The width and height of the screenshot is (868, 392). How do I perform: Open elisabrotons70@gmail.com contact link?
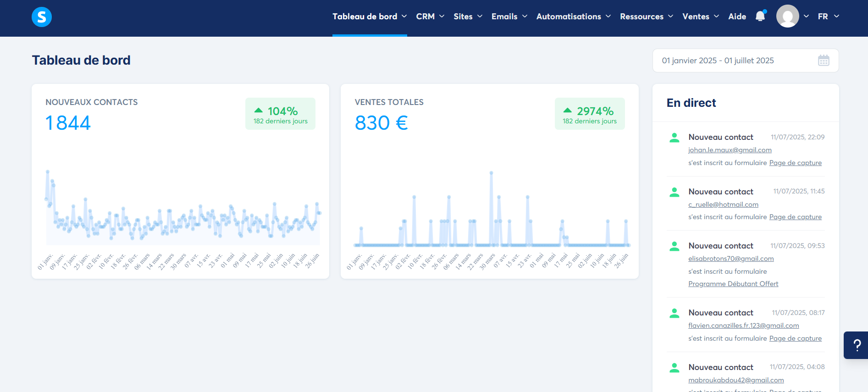(x=731, y=259)
